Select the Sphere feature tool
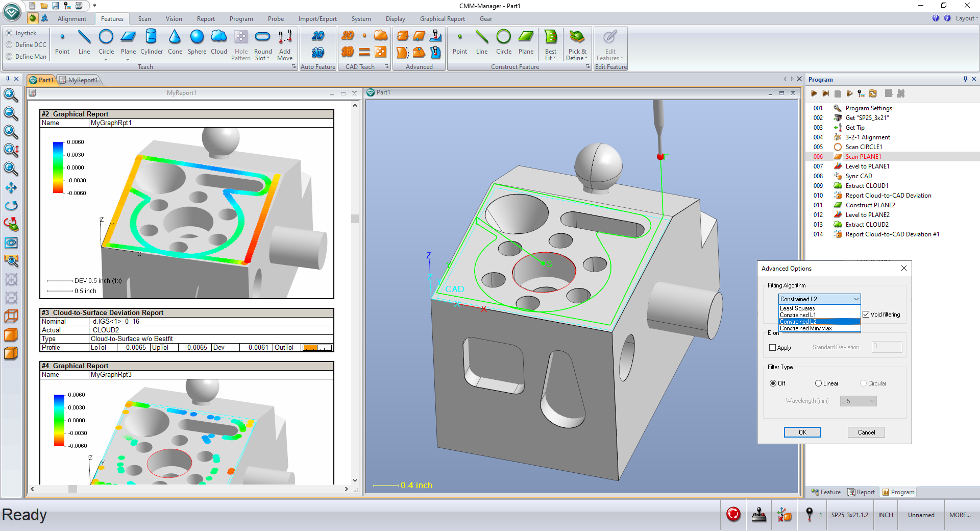The width and height of the screenshot is (980, 531). [x=197, y=42]
